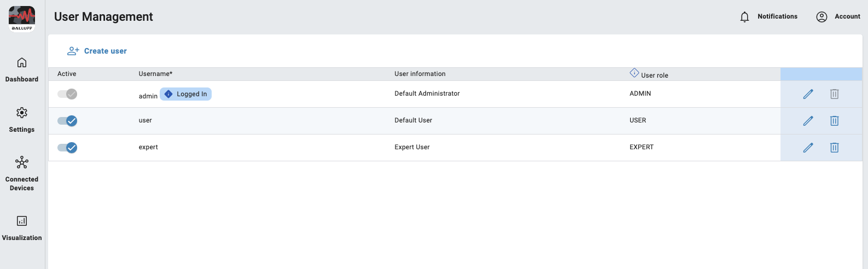
Task: Click the Create user button
Action: (97, 51)
